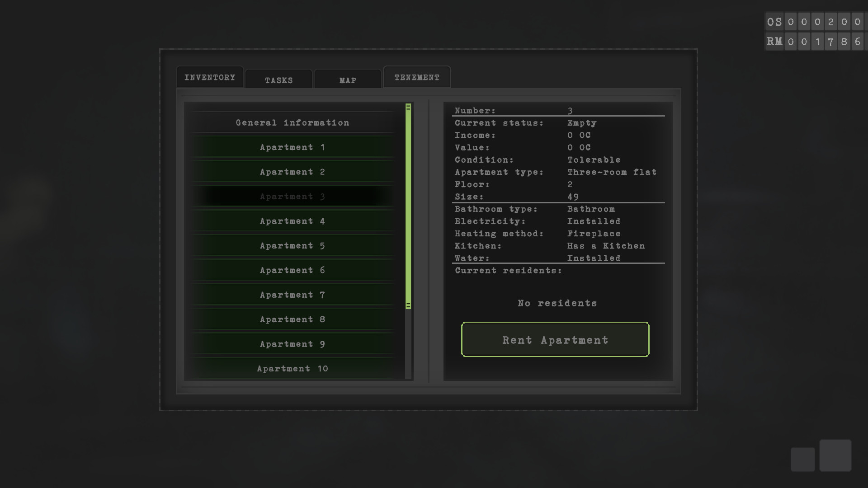The height and width of the screenshot is (488, 868).
Task: Click Apartment 8 entry
Action: [x=292, y=319]
